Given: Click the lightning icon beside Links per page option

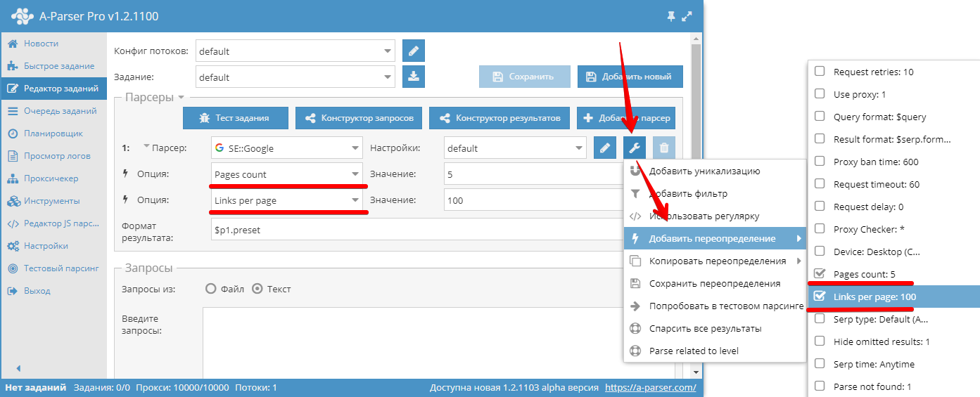Looking at the screenshot, I should (126, 200).
